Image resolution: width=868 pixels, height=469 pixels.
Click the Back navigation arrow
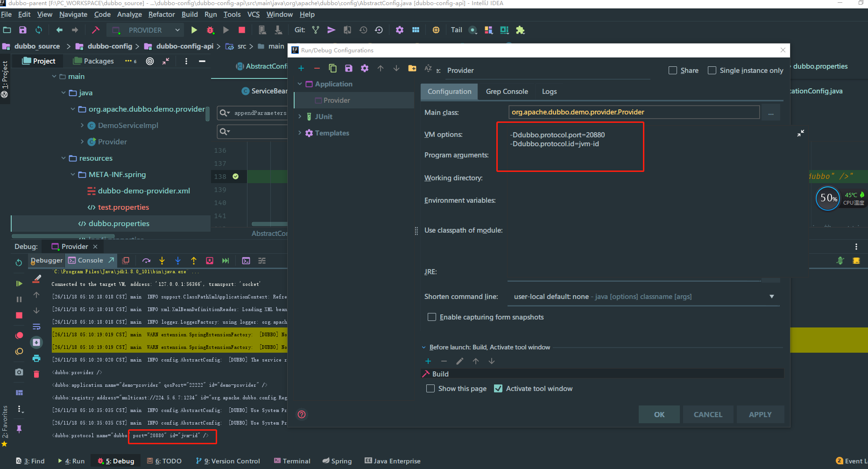59,30
